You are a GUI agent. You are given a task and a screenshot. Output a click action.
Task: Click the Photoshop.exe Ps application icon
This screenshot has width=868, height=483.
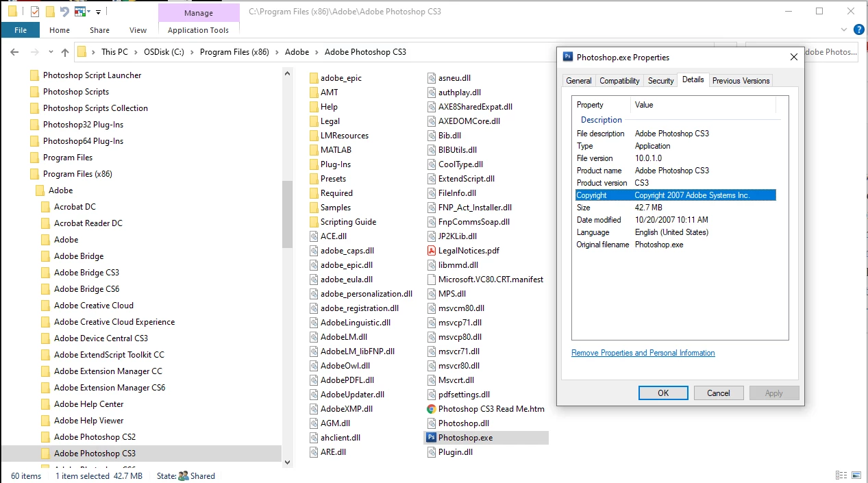click(432, 437)
